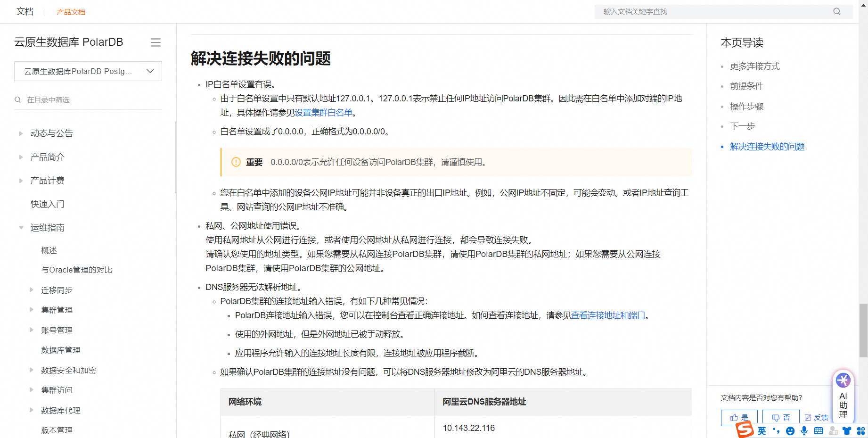Open 概述 under 运维指南

[49, 250]
